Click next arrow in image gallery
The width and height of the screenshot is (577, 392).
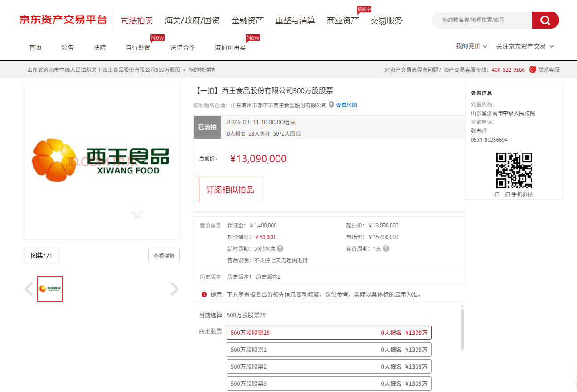175,289
